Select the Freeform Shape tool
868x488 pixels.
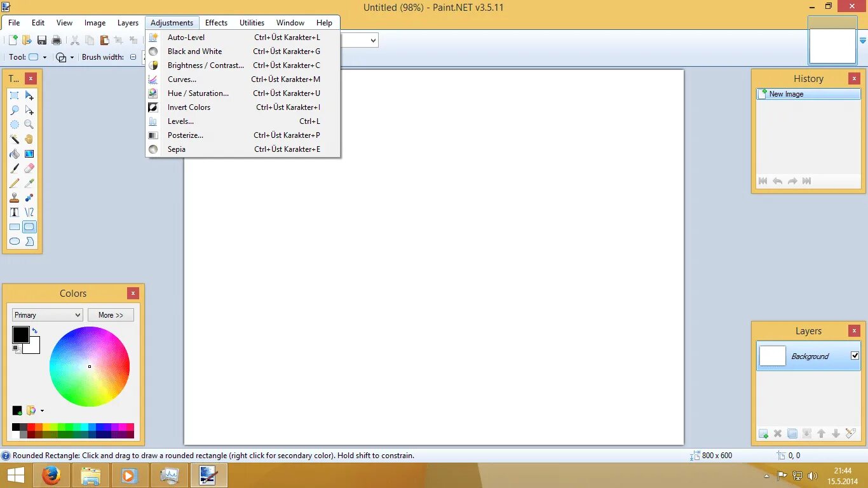click(29, 241)
